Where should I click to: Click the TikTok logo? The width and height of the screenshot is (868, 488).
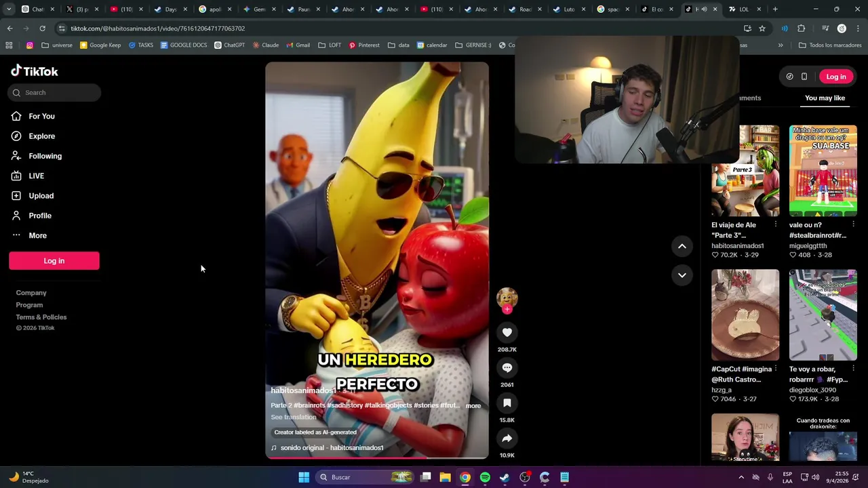click(x=35, y=71)
